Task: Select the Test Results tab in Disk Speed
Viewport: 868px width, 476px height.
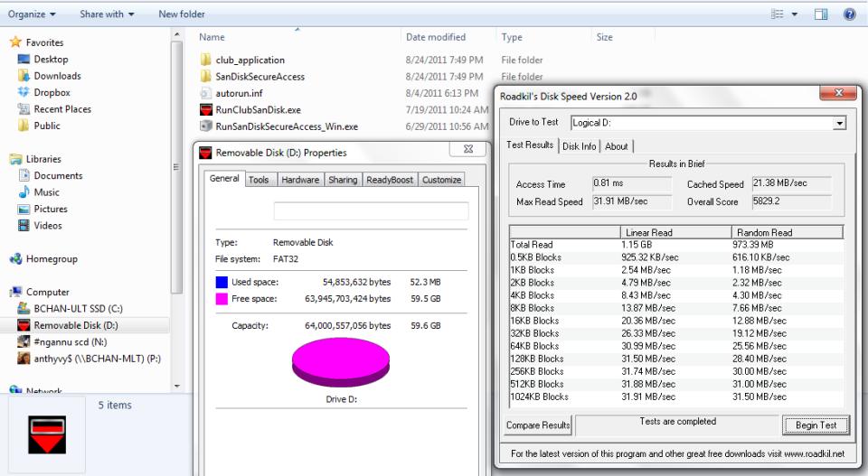Action: point(530,145)
